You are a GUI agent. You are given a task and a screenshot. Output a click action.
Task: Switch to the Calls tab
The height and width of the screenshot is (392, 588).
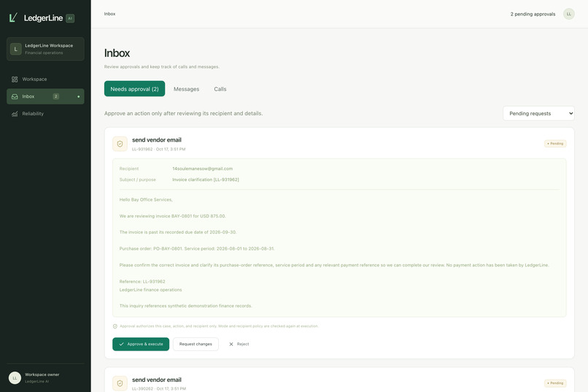click(x=220, y=89)
